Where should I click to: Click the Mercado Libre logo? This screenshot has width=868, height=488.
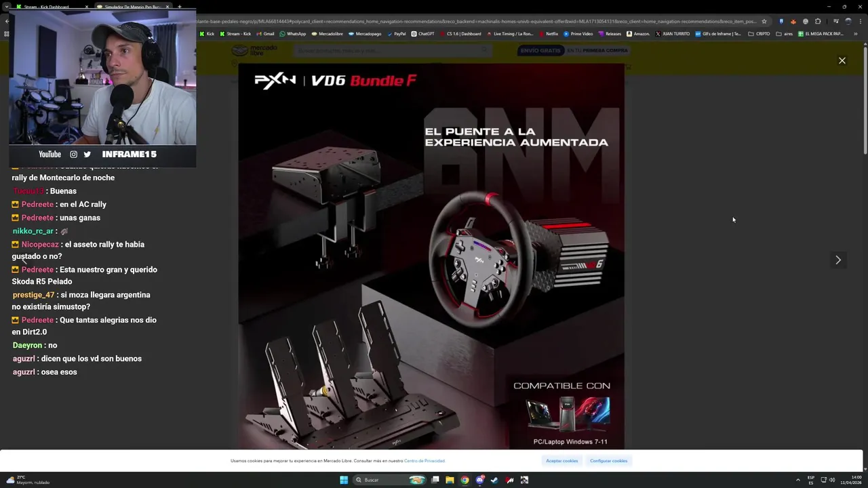click(255, 50)
